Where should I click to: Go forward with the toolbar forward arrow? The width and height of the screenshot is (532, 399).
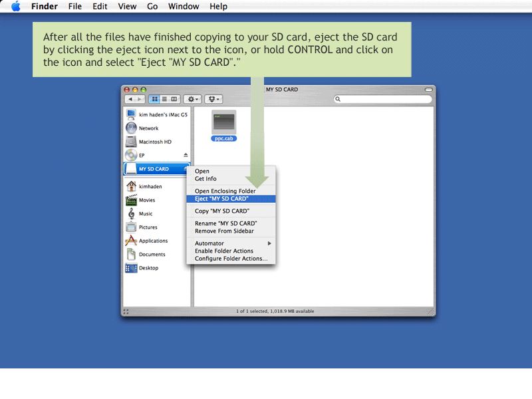(x=140, y=99)
